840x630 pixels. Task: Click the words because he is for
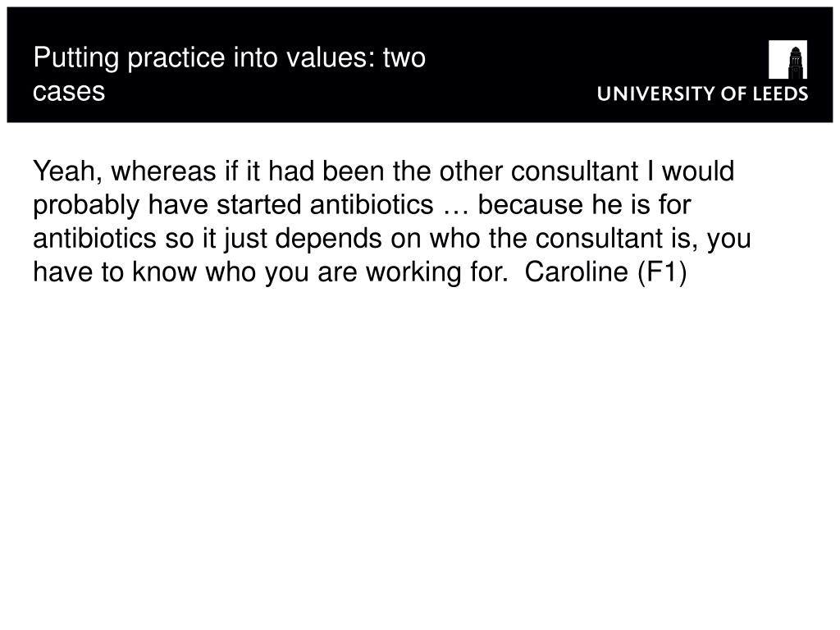[584, 204]
